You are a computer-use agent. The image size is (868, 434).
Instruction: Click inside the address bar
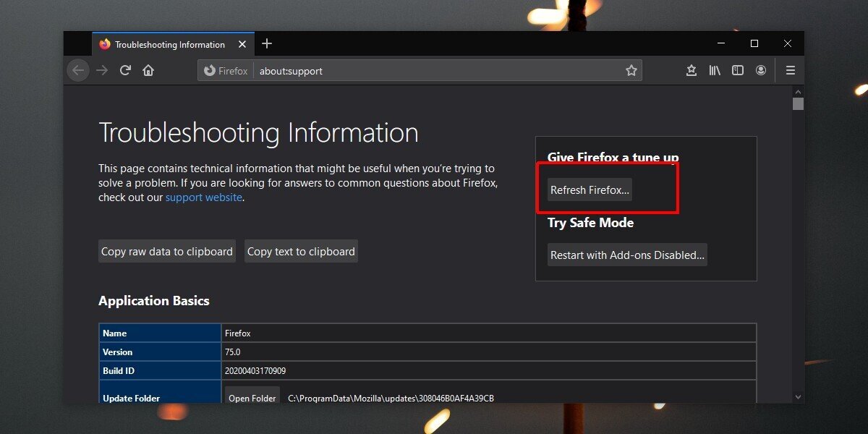pos(434,70)
